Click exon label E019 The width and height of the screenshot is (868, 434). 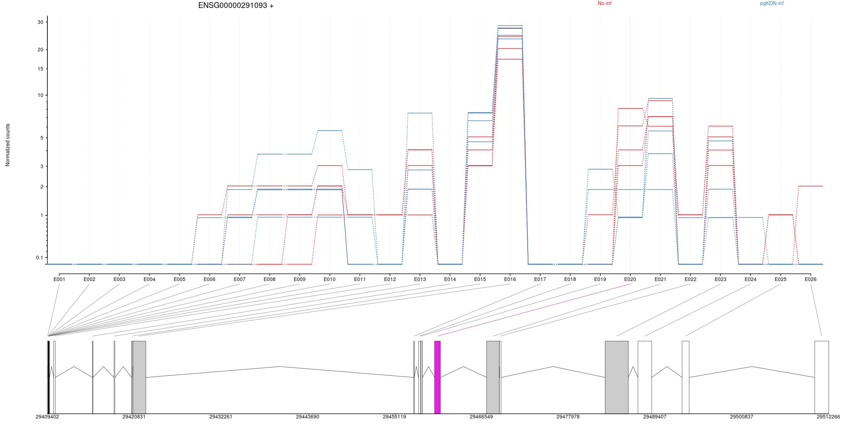(600, 279)
